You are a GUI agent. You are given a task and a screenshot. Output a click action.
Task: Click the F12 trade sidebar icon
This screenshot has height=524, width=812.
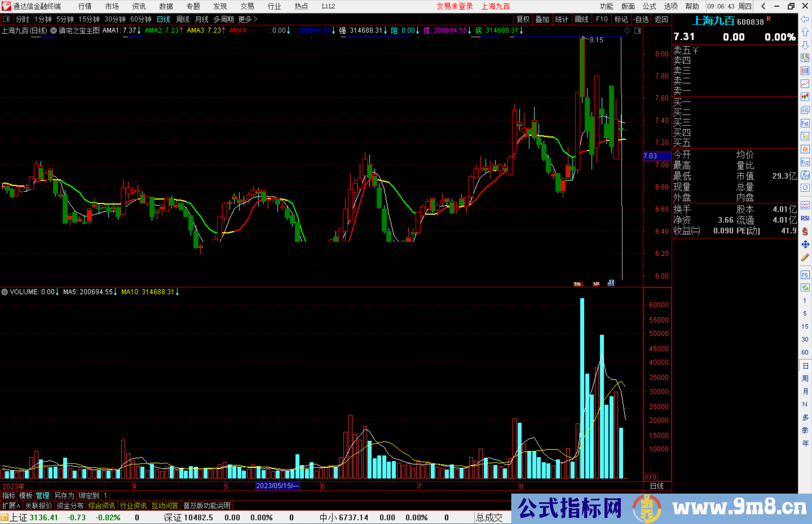click(805, 162)
